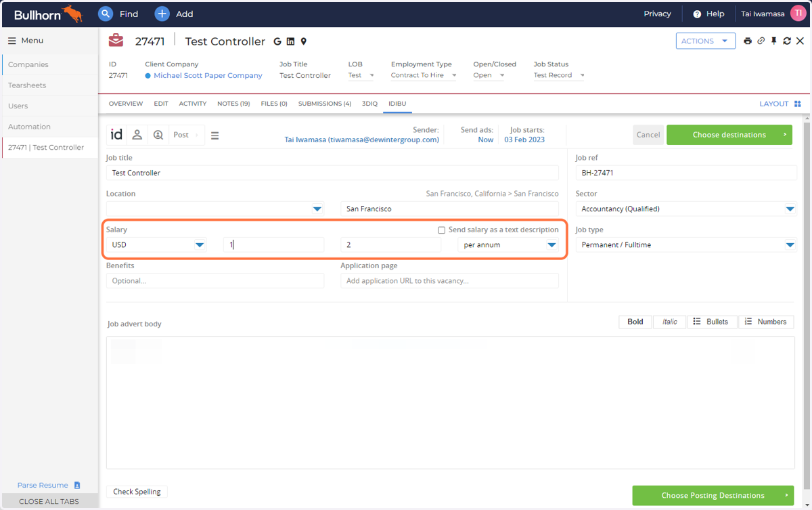Open Michael Scott Paper Company link
The image size is (812, 510).
click(x=208, y=75)
